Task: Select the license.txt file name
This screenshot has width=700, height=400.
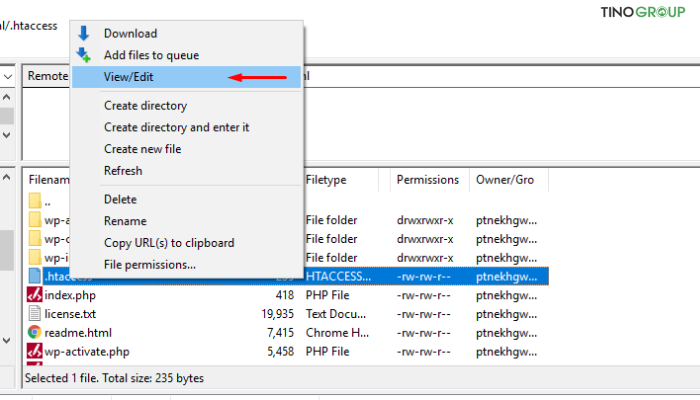Action: click(x=70, y=314)
